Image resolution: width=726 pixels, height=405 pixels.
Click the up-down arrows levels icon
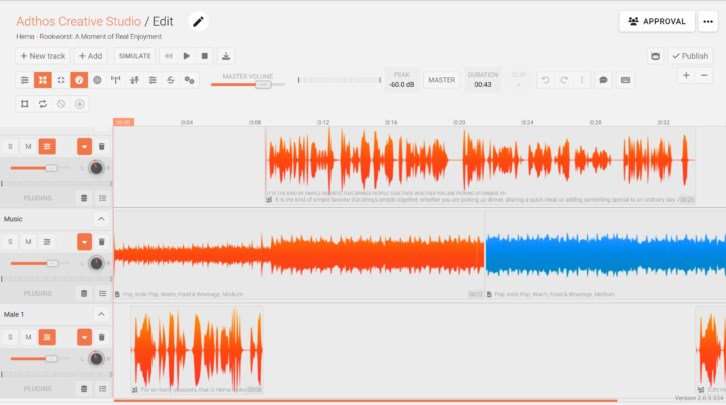(134, 80)
